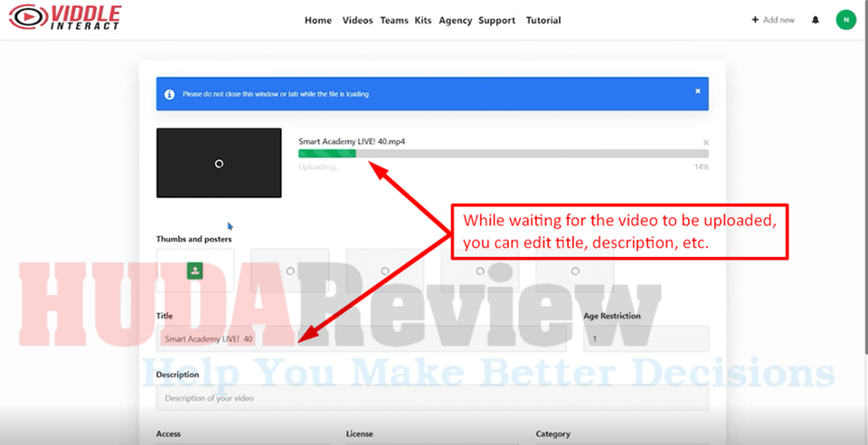Open the Support menu item
This screenshot has height=445, width=868.
(x=496, y=21)
